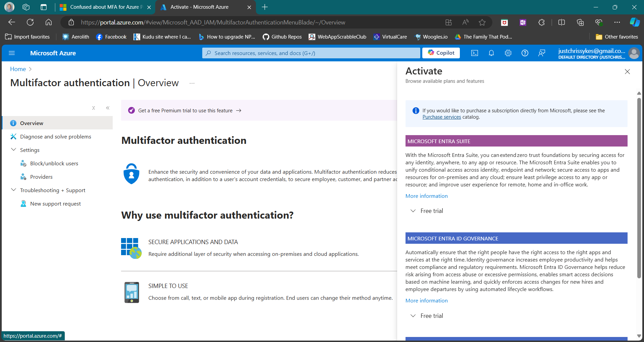The height and width of the screenshot is (342, 644).
Task: Open the Overview menu item
Action: point(58,123)
